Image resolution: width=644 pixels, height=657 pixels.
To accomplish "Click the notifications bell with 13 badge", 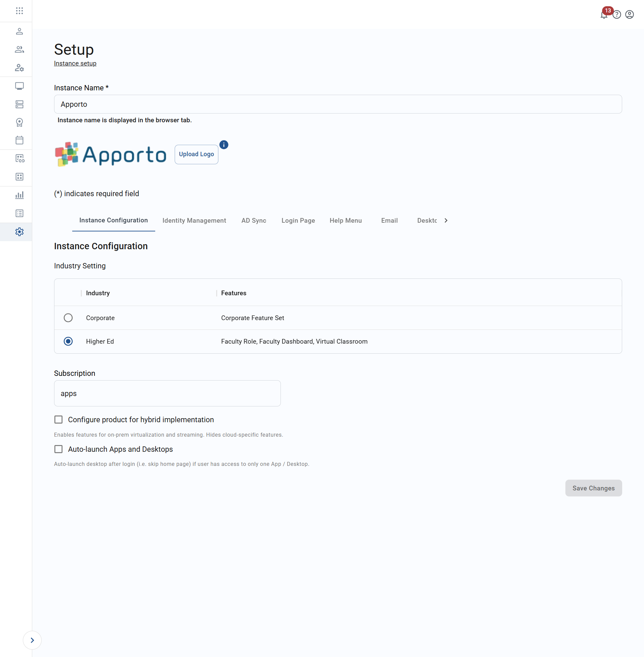I will 604,14.
